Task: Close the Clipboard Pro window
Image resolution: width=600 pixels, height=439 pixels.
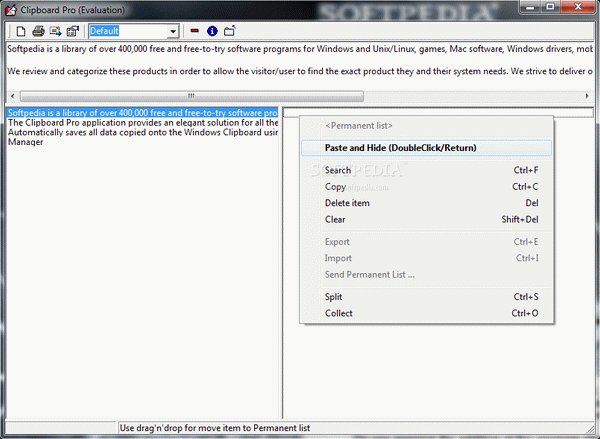Action: (578, 7)
